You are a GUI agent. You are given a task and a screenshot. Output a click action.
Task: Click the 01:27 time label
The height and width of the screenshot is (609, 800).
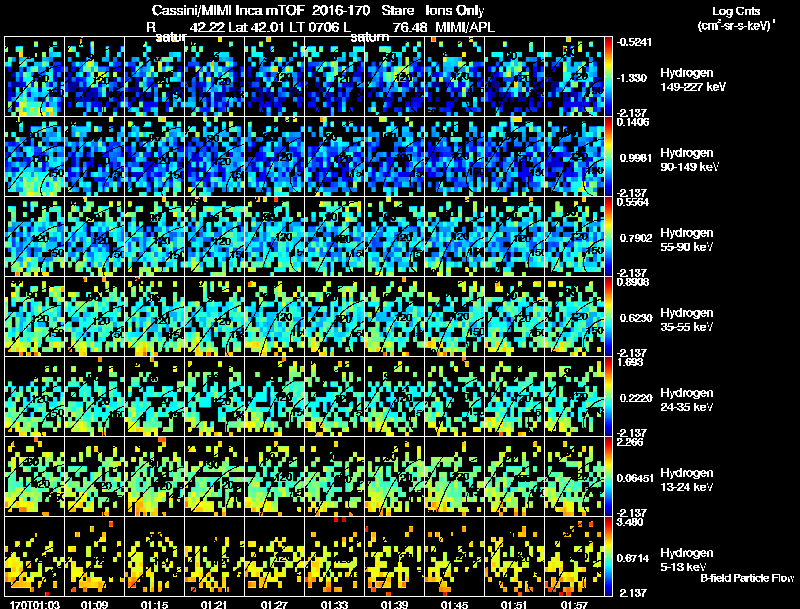pos(274,605)
